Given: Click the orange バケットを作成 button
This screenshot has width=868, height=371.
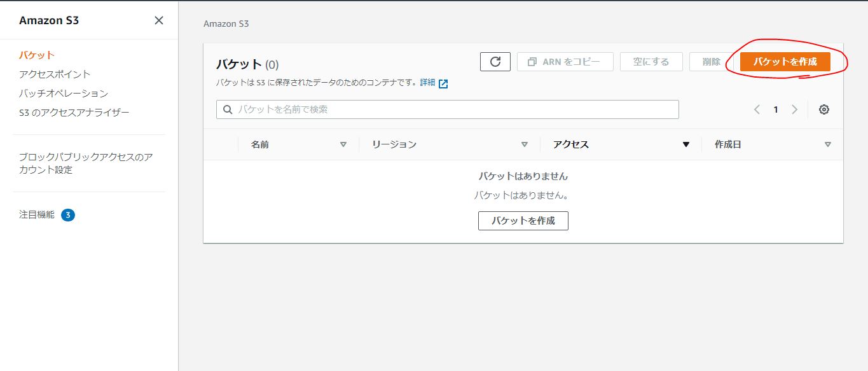Looking at the screenshot, I should 785,62.
